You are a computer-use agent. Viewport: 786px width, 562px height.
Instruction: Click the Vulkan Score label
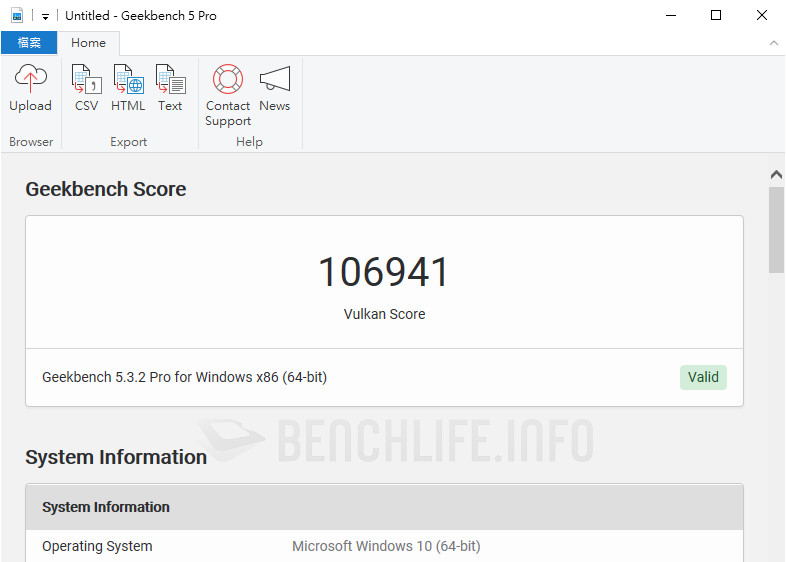[384, 314]
